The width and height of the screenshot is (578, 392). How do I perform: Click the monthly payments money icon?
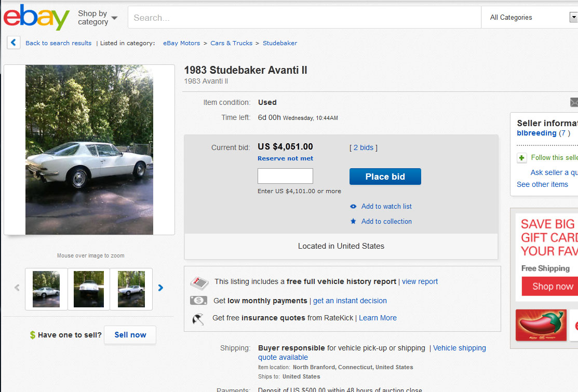click(198, 301)
